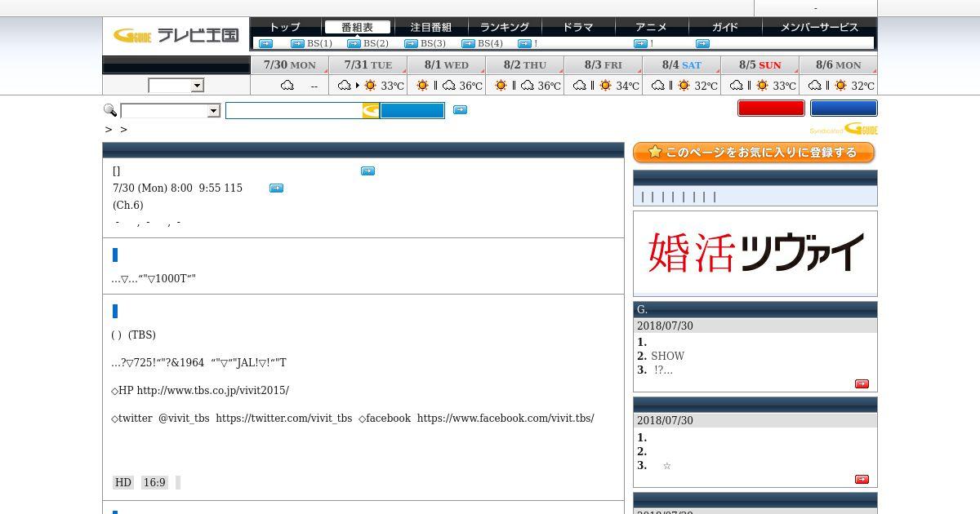This screenshot has height=514, width=980.
Task: Click the http://www.tbs.co.jp/vivit2015/ text
Action: [212, 390]
